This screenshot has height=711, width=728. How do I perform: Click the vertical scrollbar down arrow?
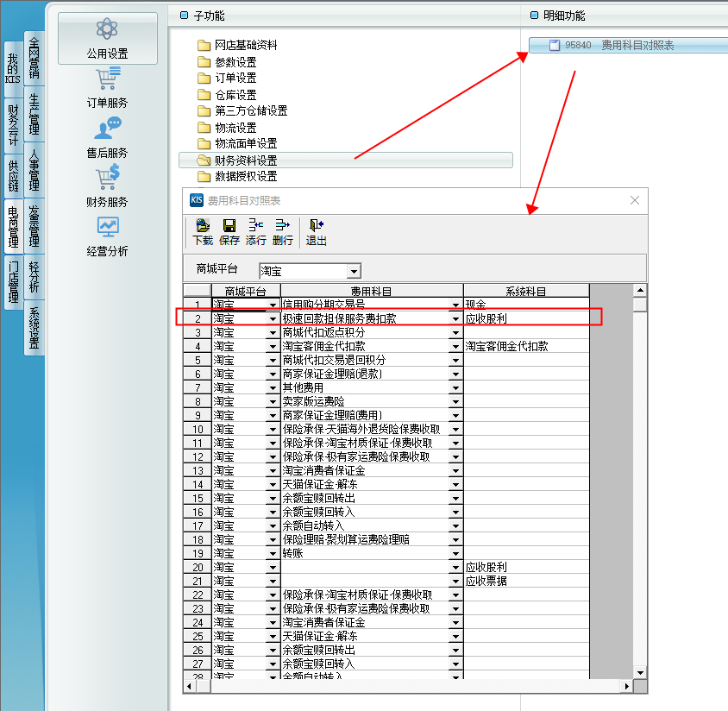(640, 672)
